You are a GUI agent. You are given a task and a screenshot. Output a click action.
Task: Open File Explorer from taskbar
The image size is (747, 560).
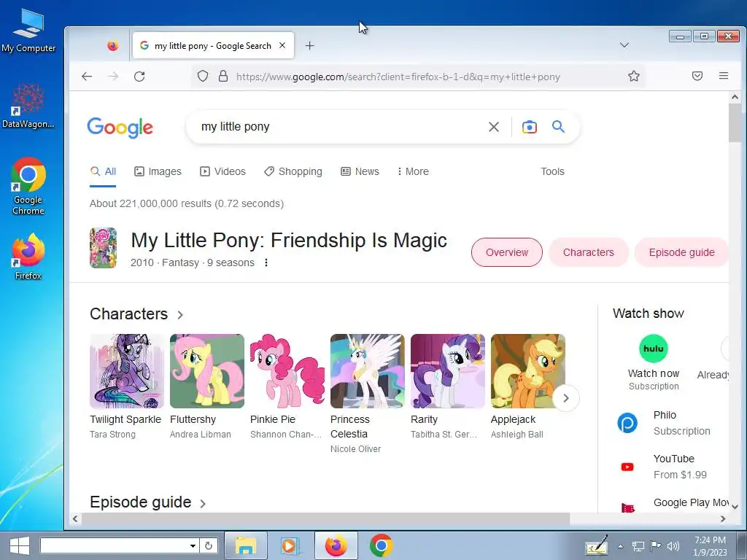pyautogui.click(x=246, y=545)
